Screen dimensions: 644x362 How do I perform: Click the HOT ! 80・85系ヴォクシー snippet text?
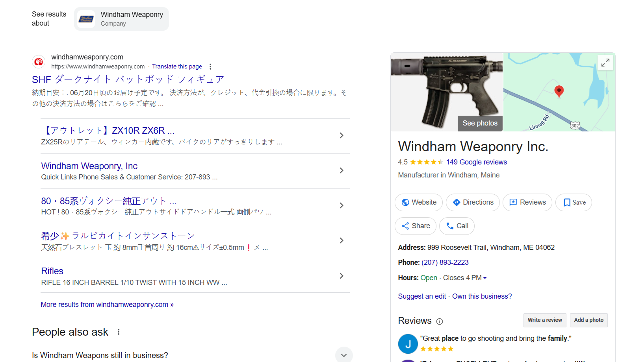[156, 212]
